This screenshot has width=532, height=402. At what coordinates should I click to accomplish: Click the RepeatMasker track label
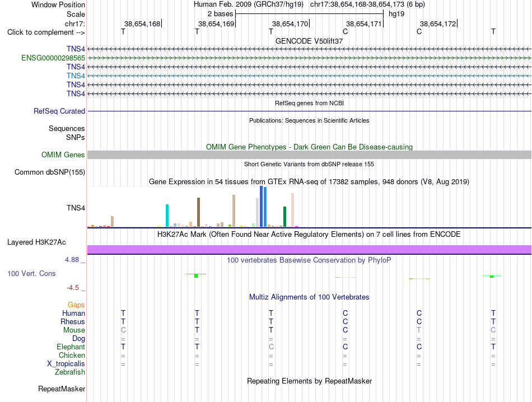coord(62,389)
